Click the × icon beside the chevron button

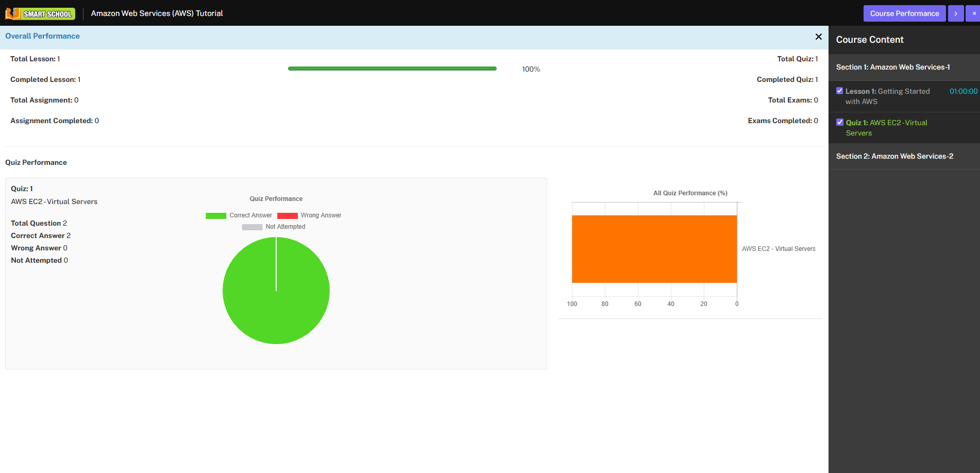click(x=974, y=13)
